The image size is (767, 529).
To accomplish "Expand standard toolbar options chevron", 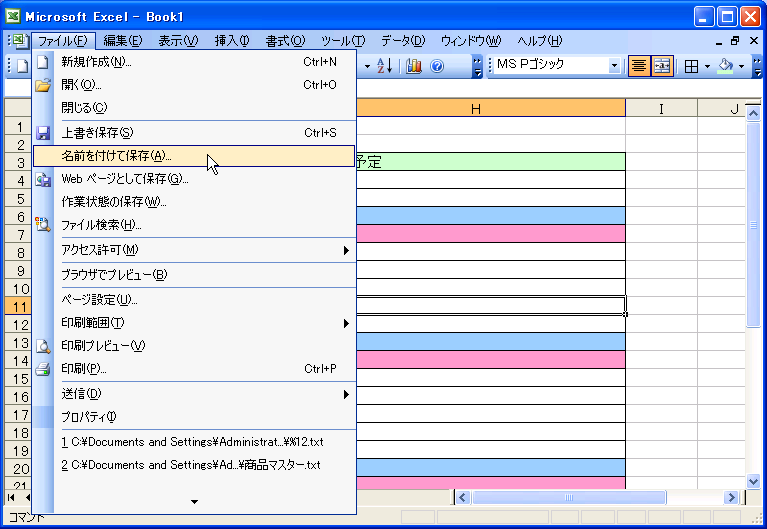I will 477,66.
